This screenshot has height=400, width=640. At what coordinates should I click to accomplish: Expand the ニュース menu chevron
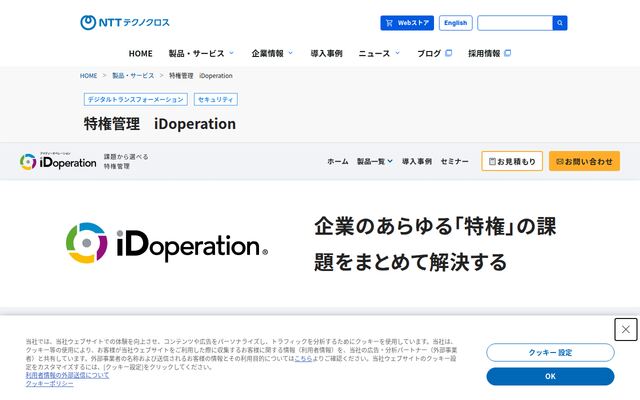point(398,53)
